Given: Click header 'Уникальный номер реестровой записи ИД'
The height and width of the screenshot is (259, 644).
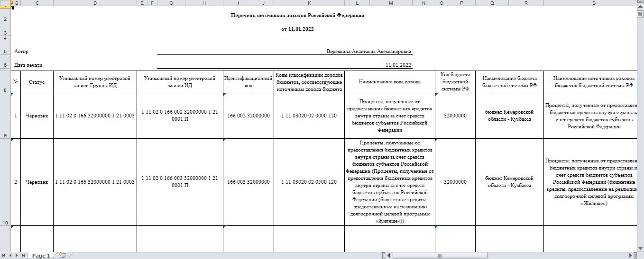Looking at the screenshot, I should click(180, 82).
